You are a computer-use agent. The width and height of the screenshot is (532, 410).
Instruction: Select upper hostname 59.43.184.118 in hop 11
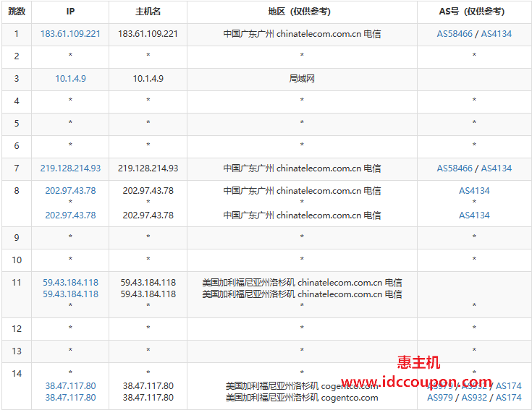[x=148, y=283]
